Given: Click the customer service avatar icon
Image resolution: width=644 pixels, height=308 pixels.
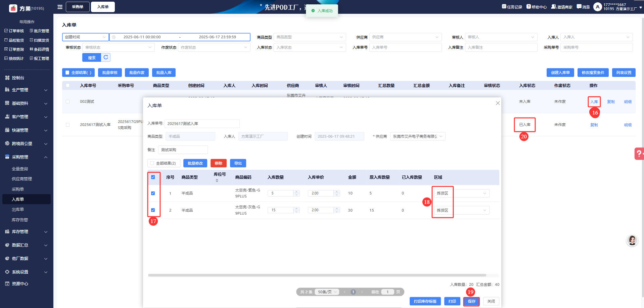Looking at the screenshot, I should click(632, 240).
